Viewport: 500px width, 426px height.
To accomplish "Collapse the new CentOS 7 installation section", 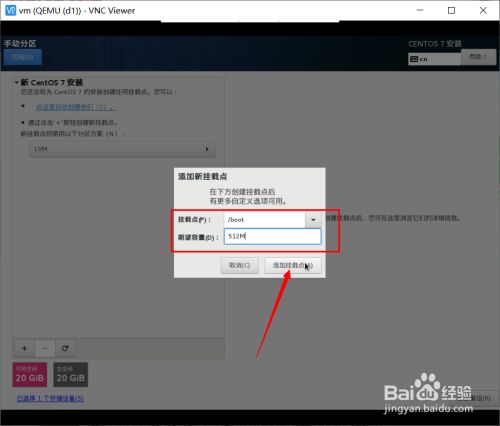I will coord(16,82).
